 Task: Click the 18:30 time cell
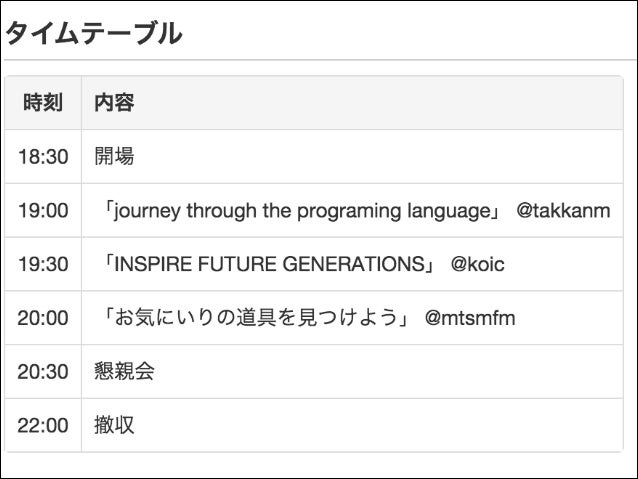pyautogui.click(x=43, y=157)
